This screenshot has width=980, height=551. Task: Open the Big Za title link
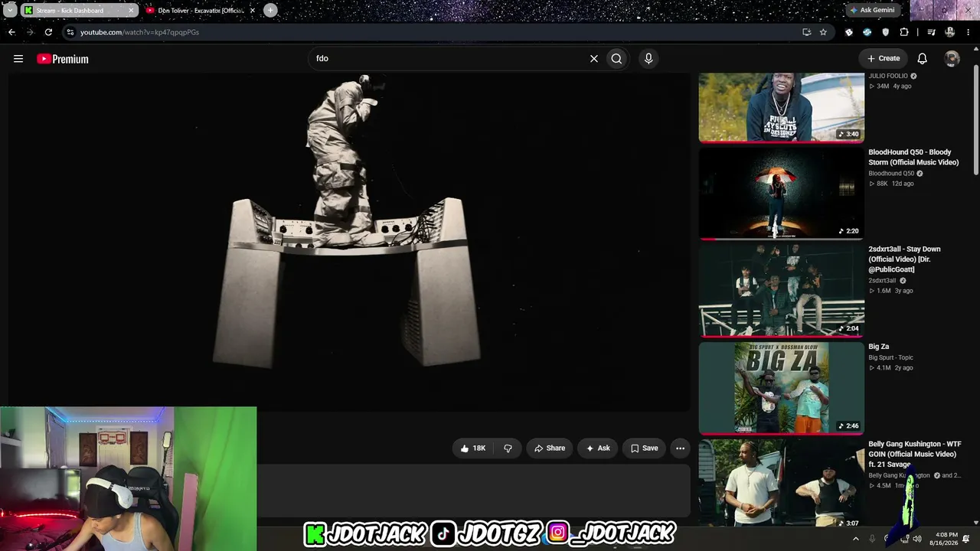[879, 347]
